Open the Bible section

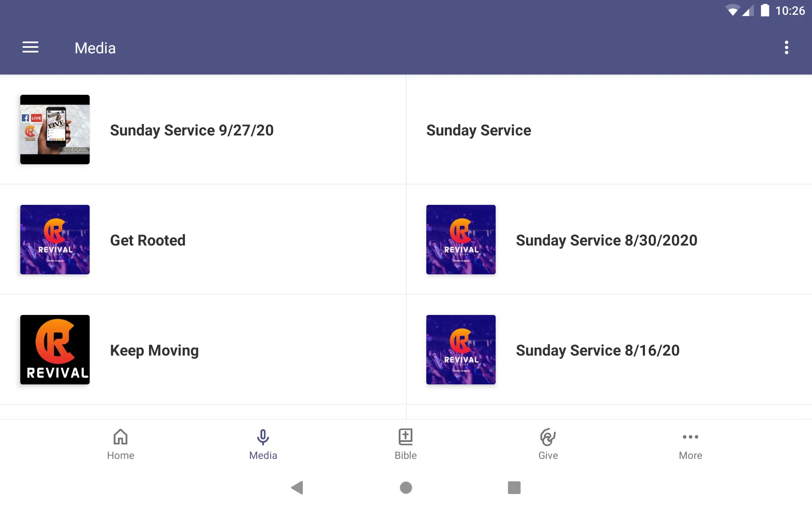pyautogui.click(x=405, y=443)
